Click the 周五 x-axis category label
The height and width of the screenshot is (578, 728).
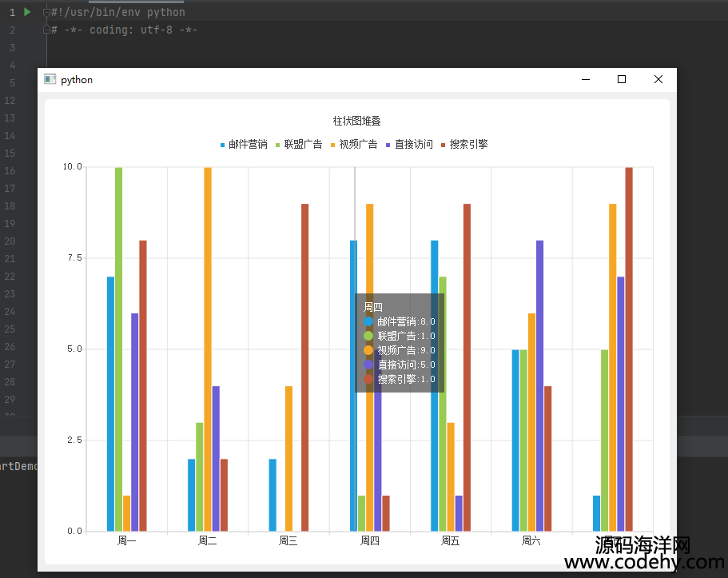(450, 541)
